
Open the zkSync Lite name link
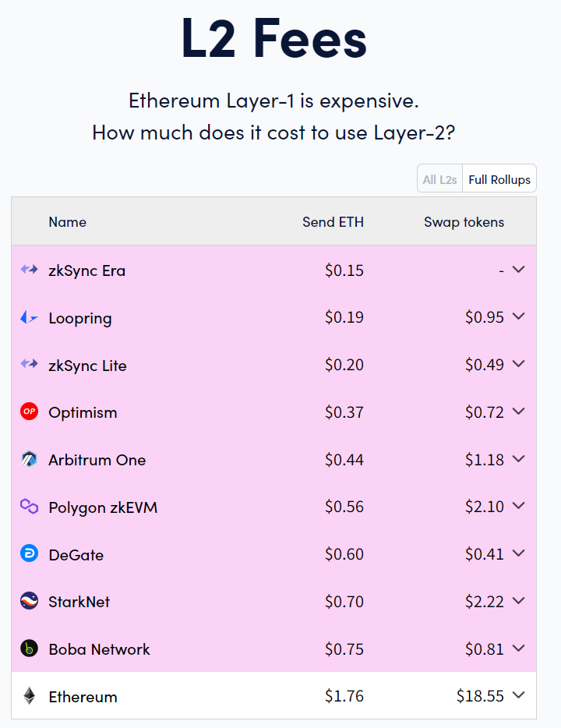point(87,366)
